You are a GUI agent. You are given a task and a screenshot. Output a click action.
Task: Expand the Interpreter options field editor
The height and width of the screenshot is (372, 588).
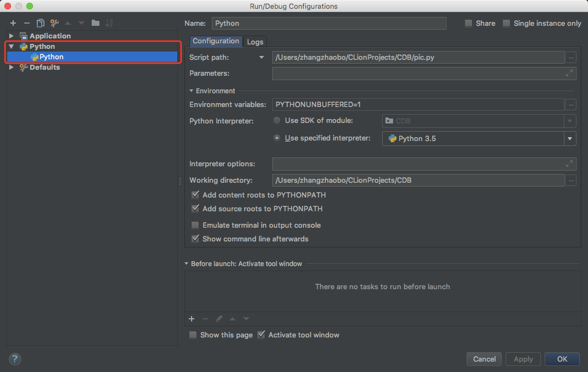click(x=569, y=164)
